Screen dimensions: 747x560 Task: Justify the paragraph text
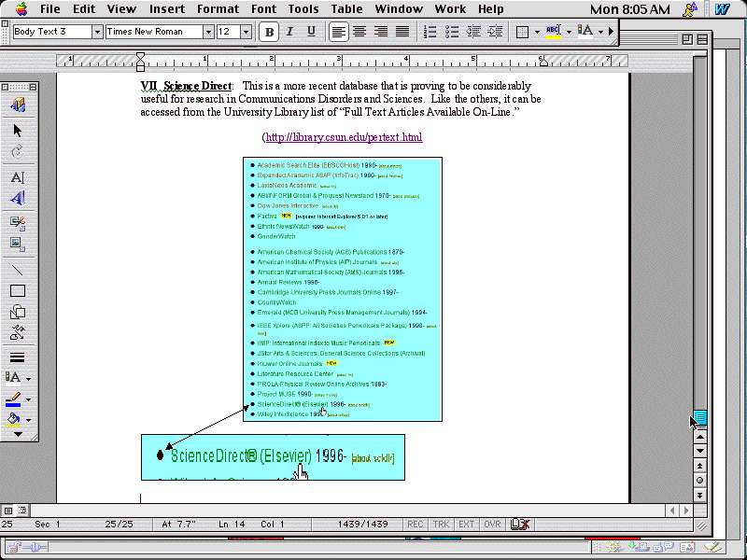click(x=402, y=32)
